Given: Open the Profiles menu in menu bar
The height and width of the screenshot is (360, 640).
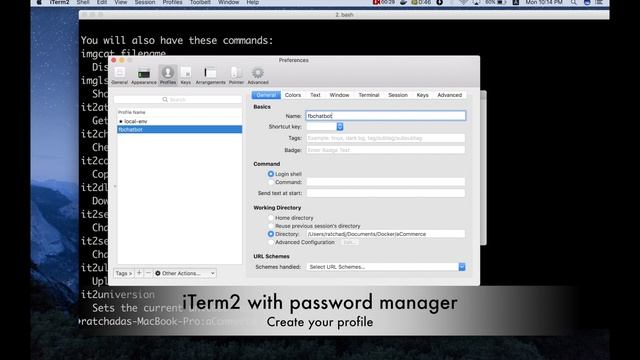Looking at the screenshot, I should [172, 2].
